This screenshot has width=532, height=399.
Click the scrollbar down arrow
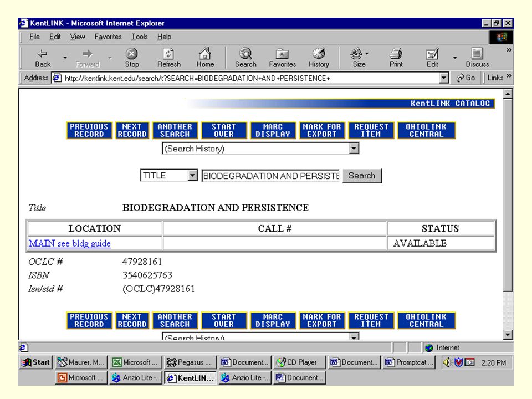pos(508,335)
